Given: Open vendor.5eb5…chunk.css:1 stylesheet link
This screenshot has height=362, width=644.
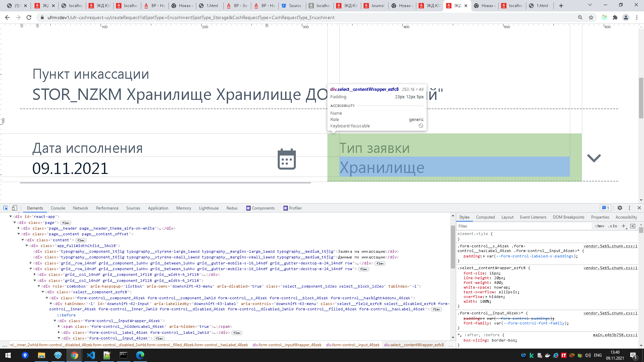Looking at the screenshot, I should (x=610, y=246).
